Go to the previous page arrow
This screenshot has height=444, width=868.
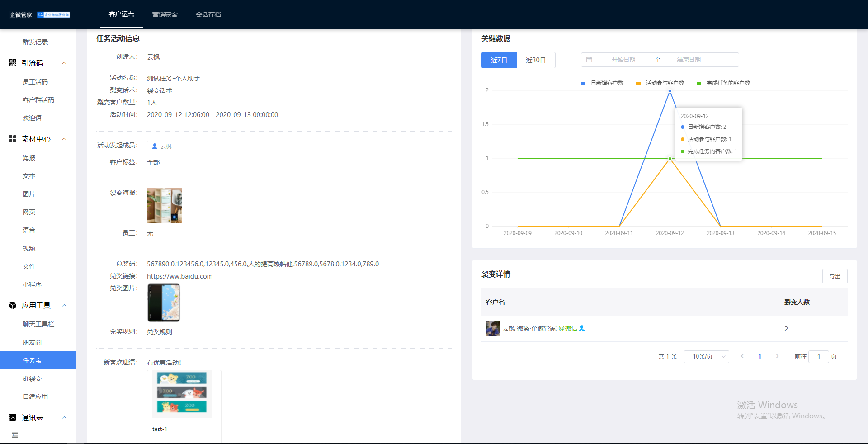[742, 356]
